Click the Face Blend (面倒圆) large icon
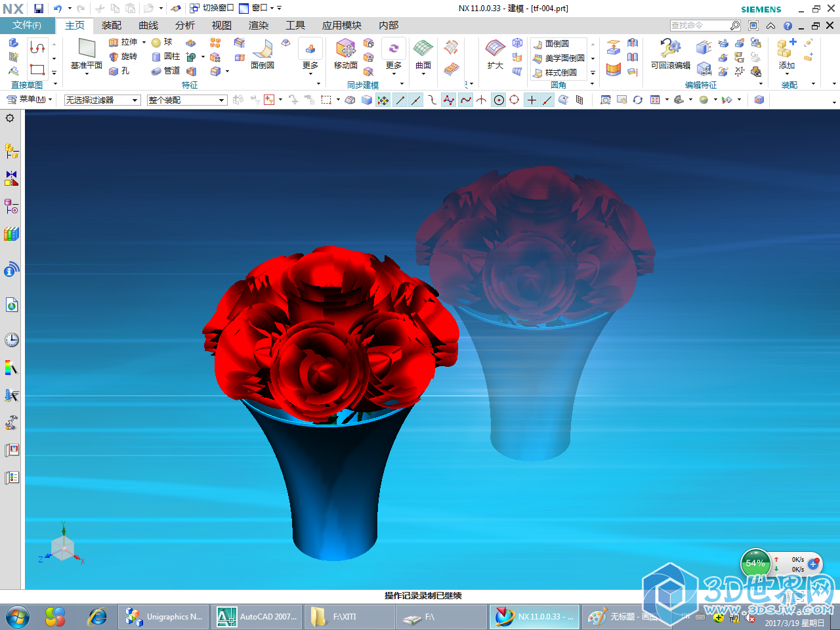The image size is (840, 630). (x=262, y=54)
